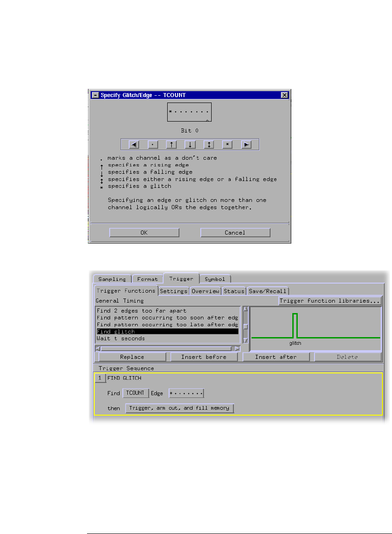Click the horizontal scrollbar track under function list
This screenshot has width=392, height=534.
click(x=167, y=348)
